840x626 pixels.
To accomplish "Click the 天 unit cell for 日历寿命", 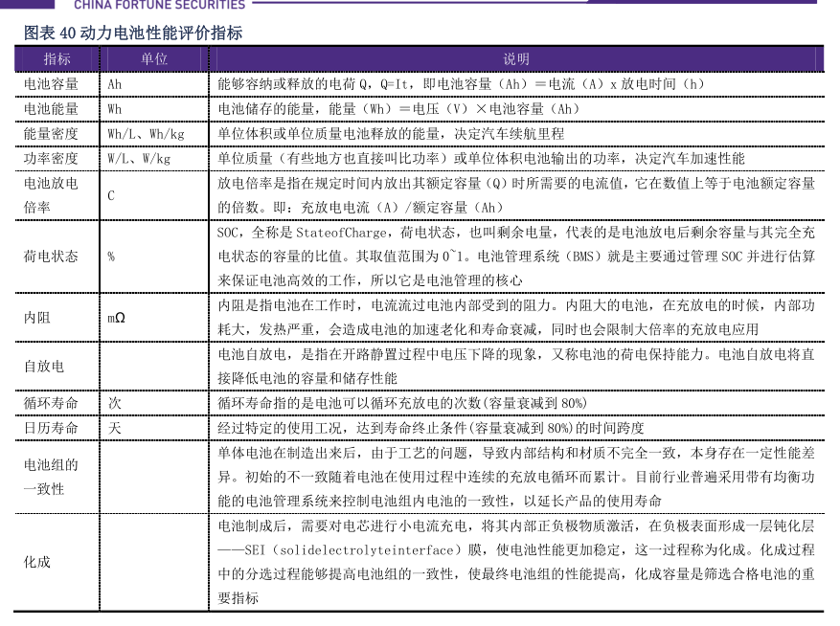I will [115, 428].
